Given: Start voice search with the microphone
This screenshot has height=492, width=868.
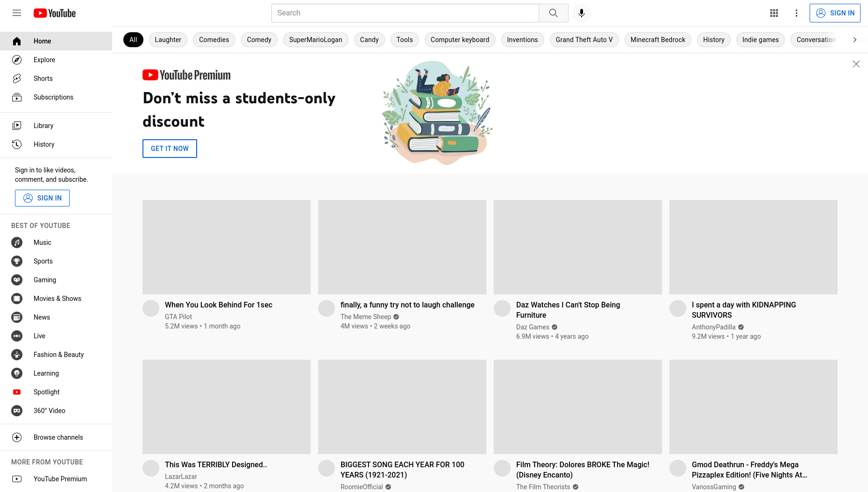Looking at the screenshot, I should click(582, 13).
